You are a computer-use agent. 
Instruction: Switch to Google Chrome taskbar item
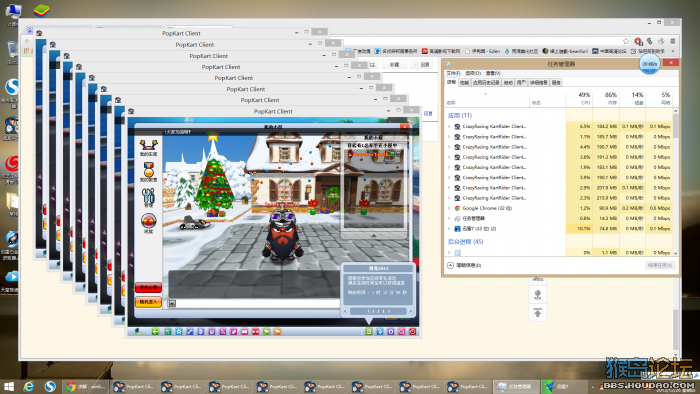click(x=86, y=386)
